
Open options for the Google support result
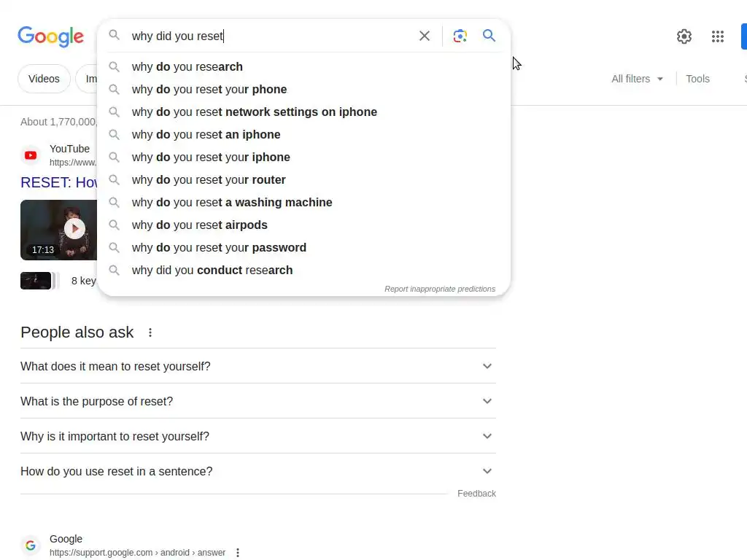point(238,553)
